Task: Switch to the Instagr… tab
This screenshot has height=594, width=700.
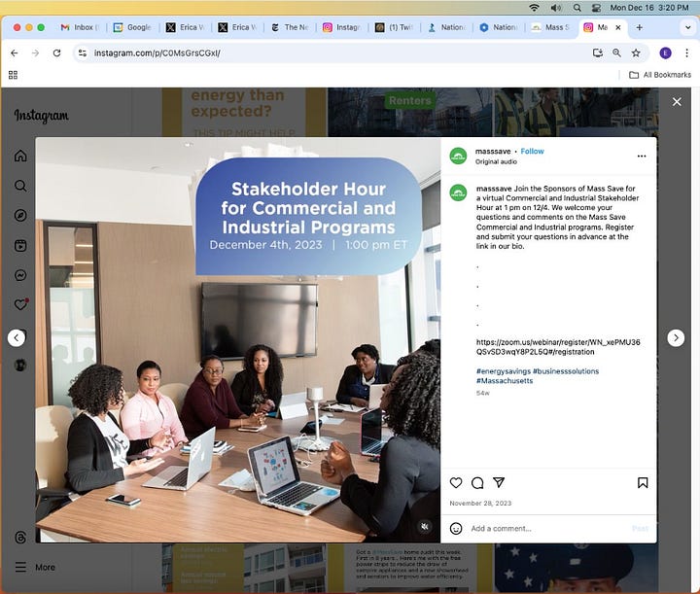Action: (342, 27)
